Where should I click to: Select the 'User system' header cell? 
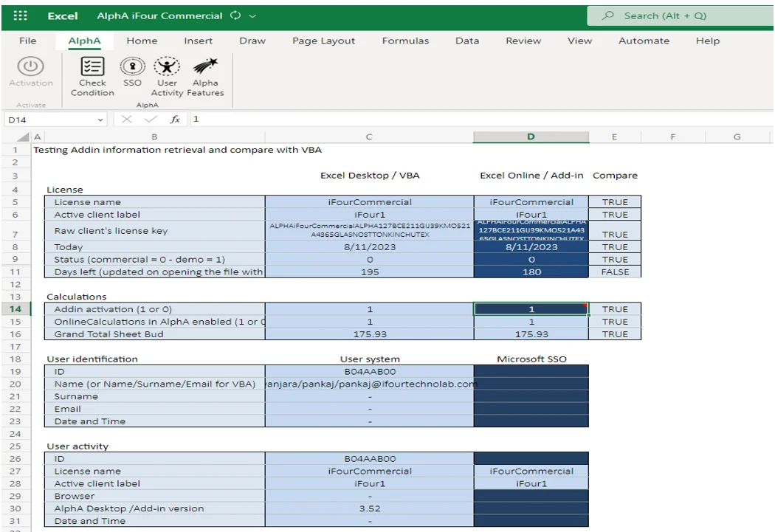[x=370, y=359]
